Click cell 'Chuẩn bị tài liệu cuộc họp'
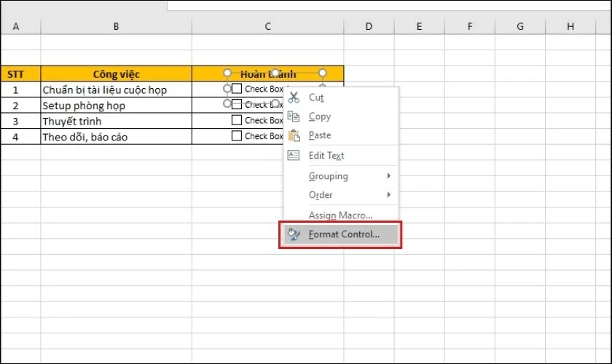Viewport: 612px width, 364px height. point(116,90)
